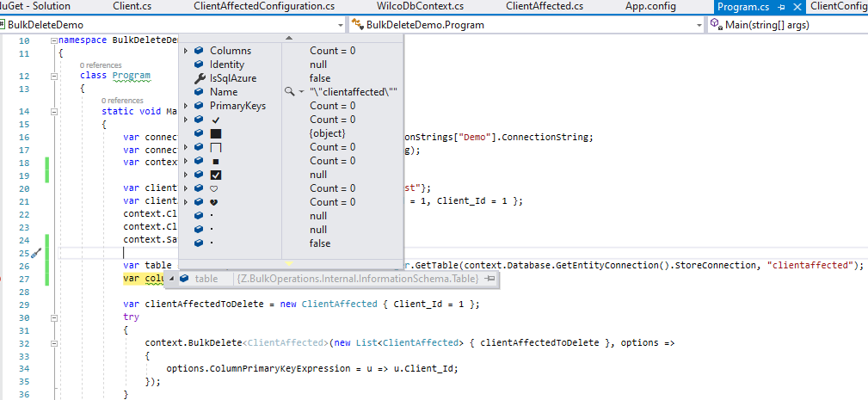Select the Name value "clientaffected"
Image resolution: width=868 pixels, height=400 pixels.
[x=354, y=92]
